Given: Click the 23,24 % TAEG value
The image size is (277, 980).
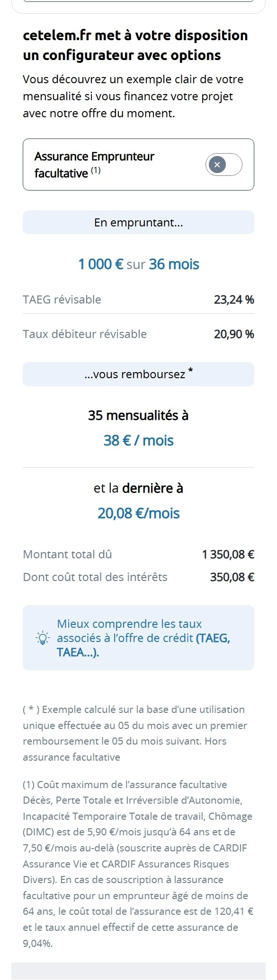Looking at the screenshot, I should pos(234,299).
